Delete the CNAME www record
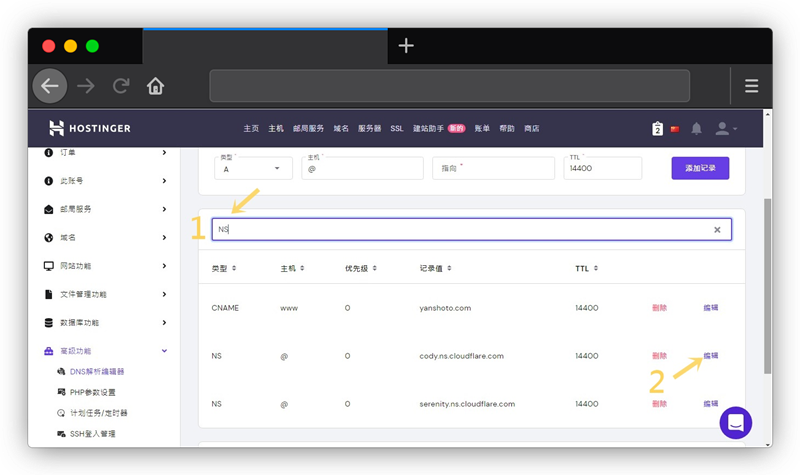Screen dimensions: 800x475 [x=659, y=308]
